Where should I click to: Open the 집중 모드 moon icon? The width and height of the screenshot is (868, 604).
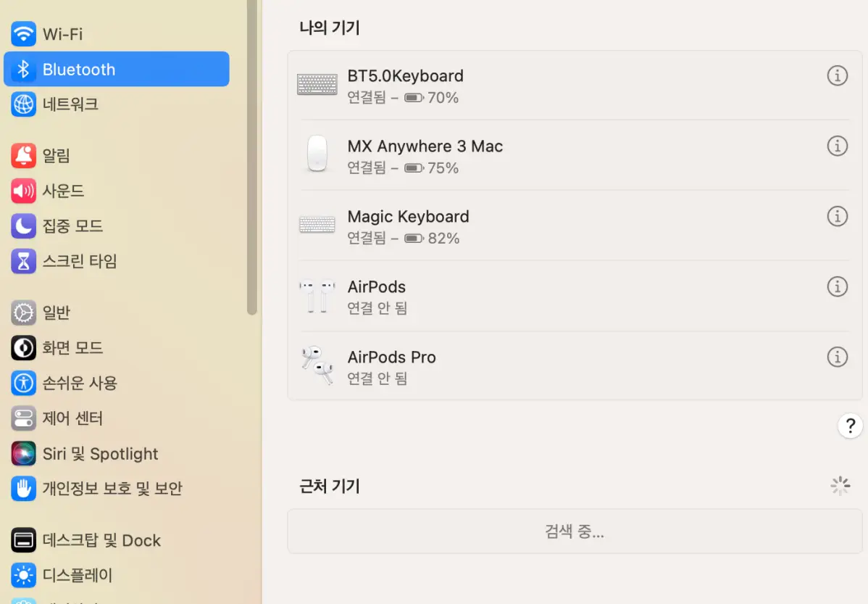(x=23, y=226)
